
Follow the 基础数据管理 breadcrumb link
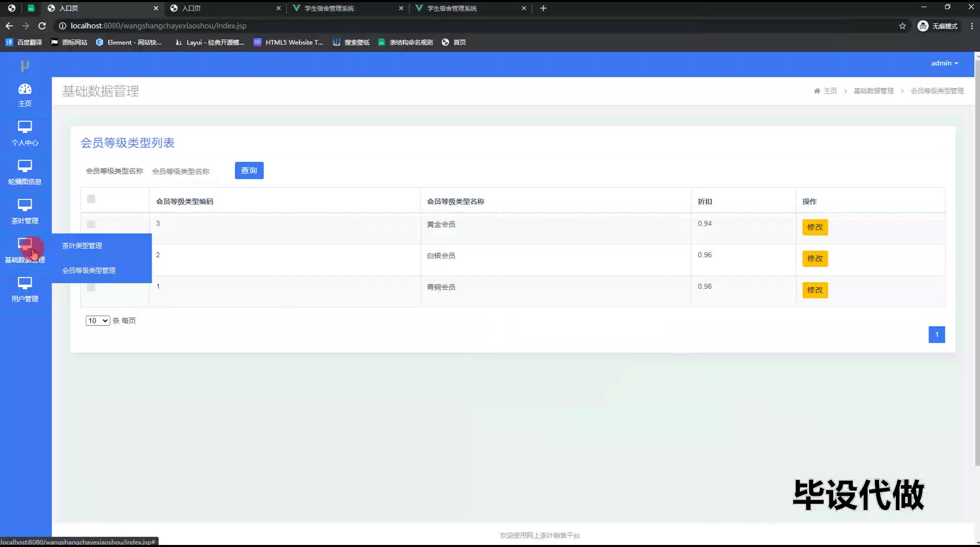tap(874, 91)
